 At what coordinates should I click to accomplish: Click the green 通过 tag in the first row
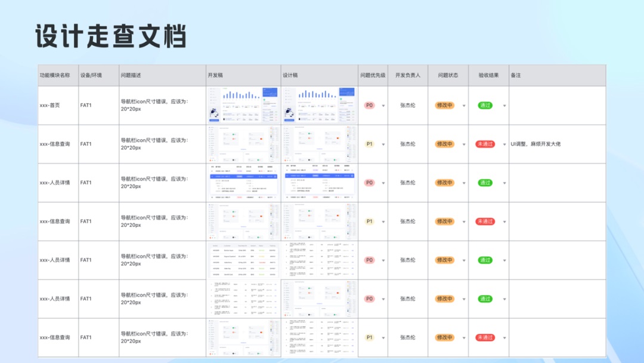(485, 104)
